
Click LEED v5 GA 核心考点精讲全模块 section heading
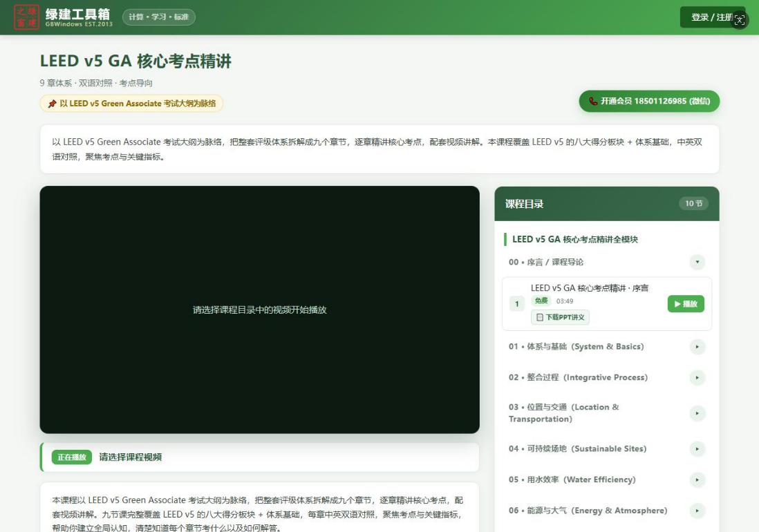[575, 239]
